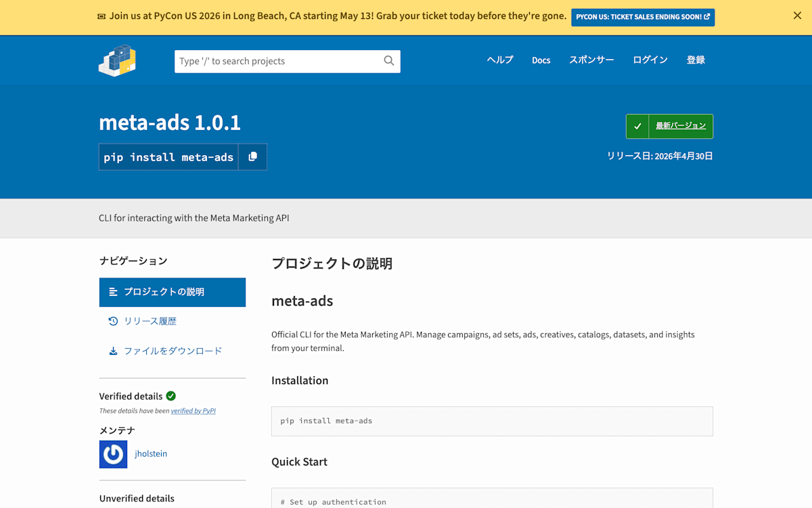Go to ログイン page

point(650,60)
